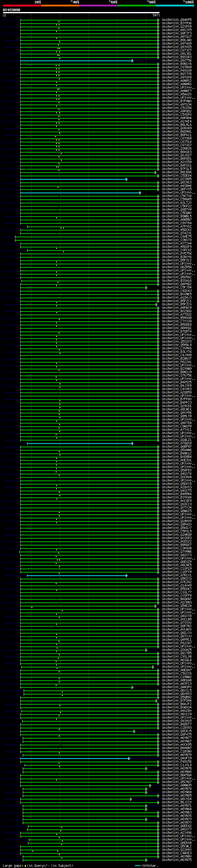Select hit label UniRef100_B6JZI0
This screenshot has width=197, height=868.
(x=177, y=802)
